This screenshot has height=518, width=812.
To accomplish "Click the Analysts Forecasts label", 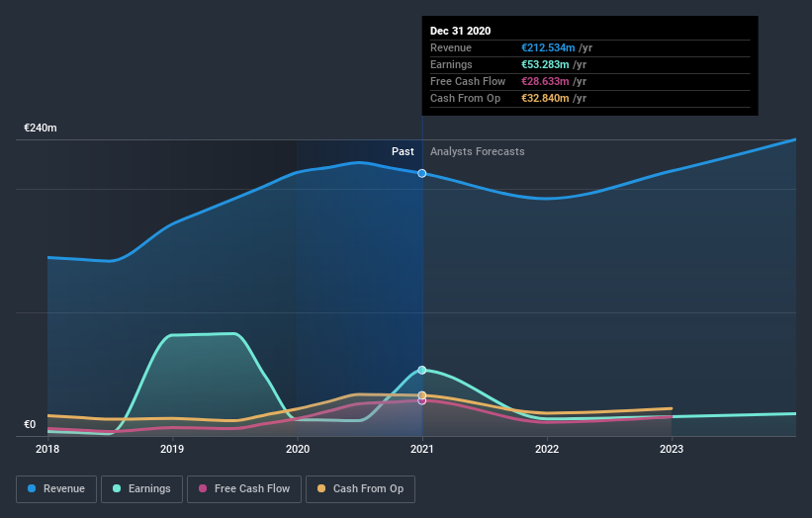I will (x=478, y=151).
